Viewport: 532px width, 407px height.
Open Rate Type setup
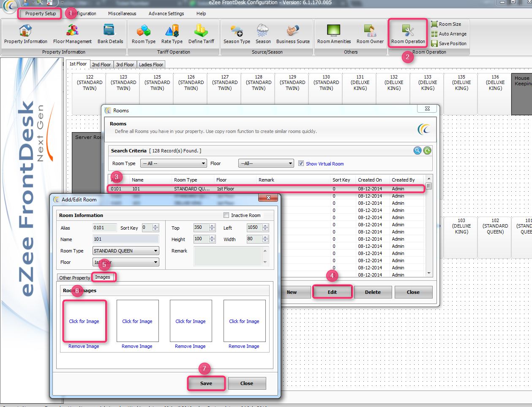172,34
